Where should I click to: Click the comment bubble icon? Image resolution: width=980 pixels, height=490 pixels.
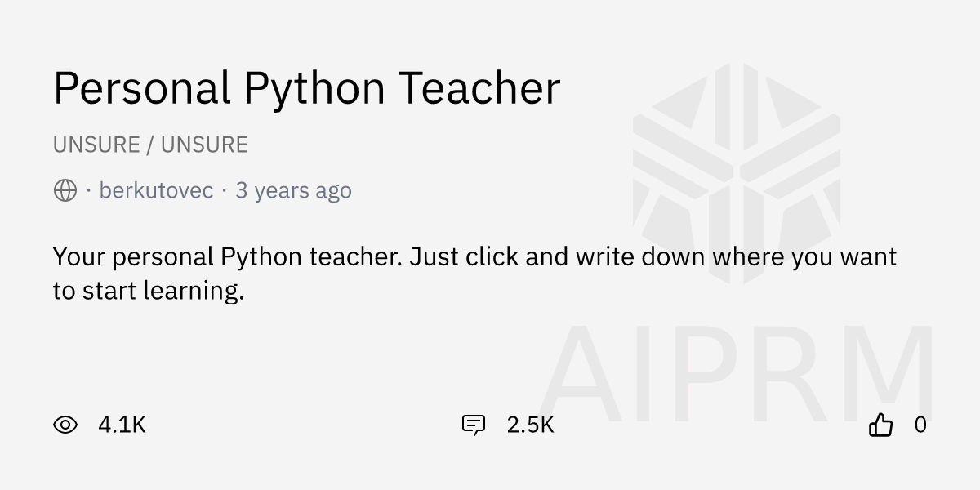(474, 425)
